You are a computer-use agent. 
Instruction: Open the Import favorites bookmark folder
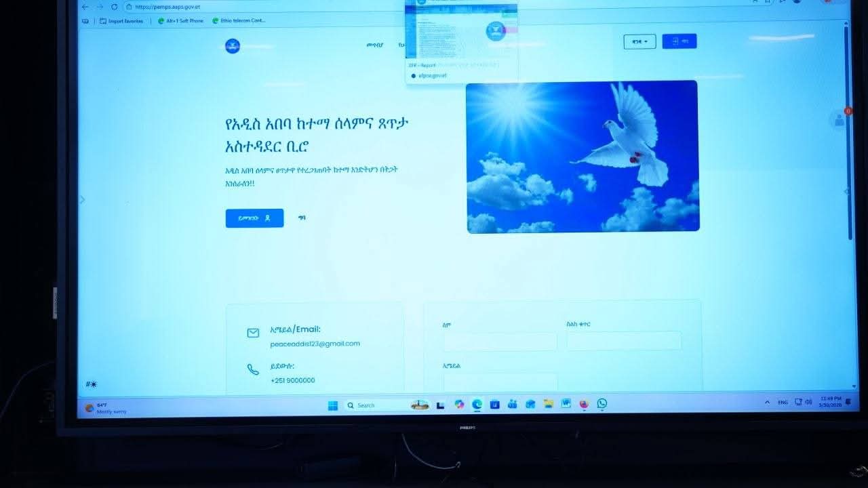[x=122, y=21]
